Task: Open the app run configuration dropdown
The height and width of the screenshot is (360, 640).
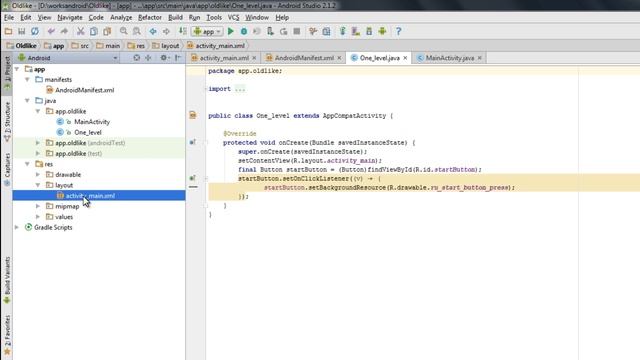Action: click(207, 31)
